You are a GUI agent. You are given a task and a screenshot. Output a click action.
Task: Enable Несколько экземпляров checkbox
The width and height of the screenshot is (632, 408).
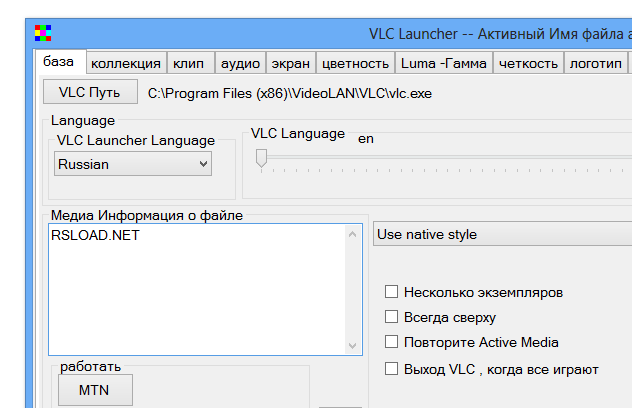pyautogui.click(x=391, y=291)
